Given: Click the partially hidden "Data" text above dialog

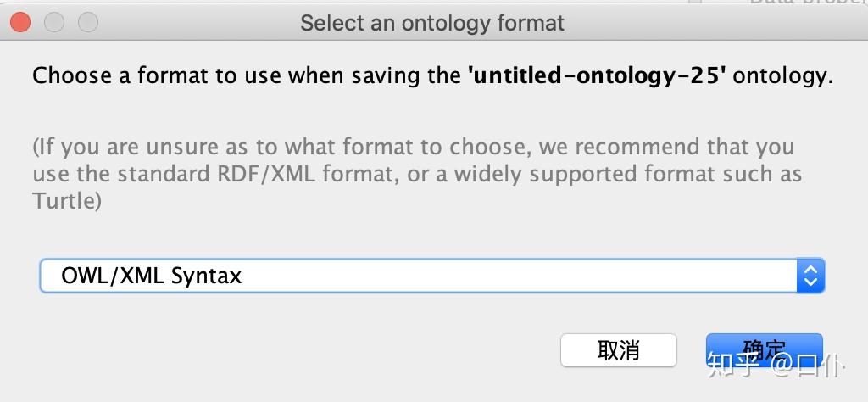Looking at the screenshot, I should click(x=770, y=3).
